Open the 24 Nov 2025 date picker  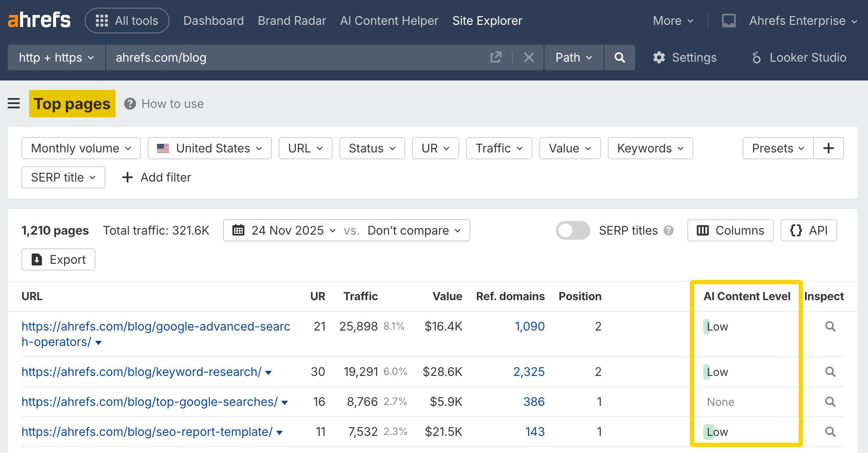coord(284,230)
